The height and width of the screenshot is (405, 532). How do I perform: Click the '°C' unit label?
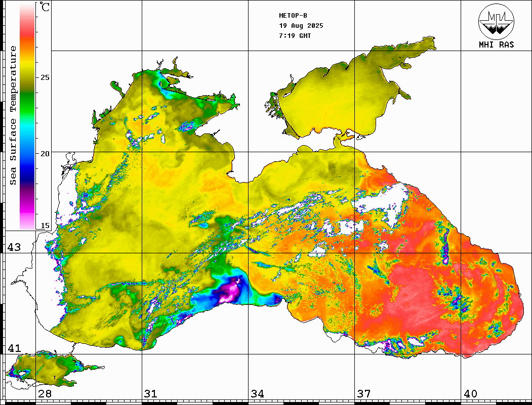tap(45, 7)
